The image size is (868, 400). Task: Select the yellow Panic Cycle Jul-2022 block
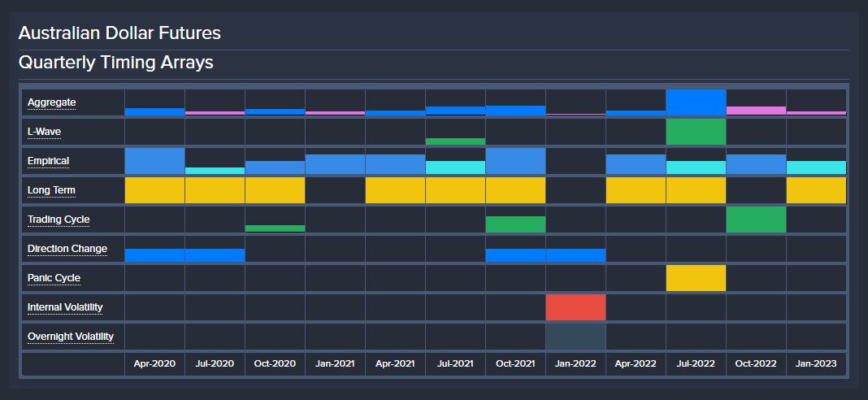coord(696,278)
